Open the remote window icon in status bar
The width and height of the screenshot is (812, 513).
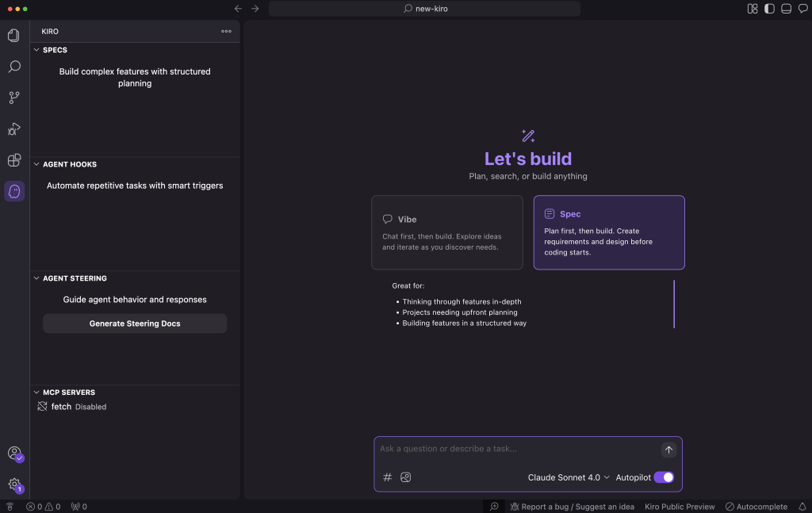click(10, 507)
